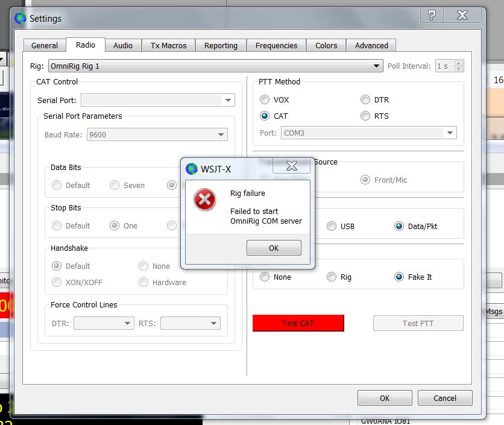
Task: Open the RTS force control dropdown
Action: 191,323
